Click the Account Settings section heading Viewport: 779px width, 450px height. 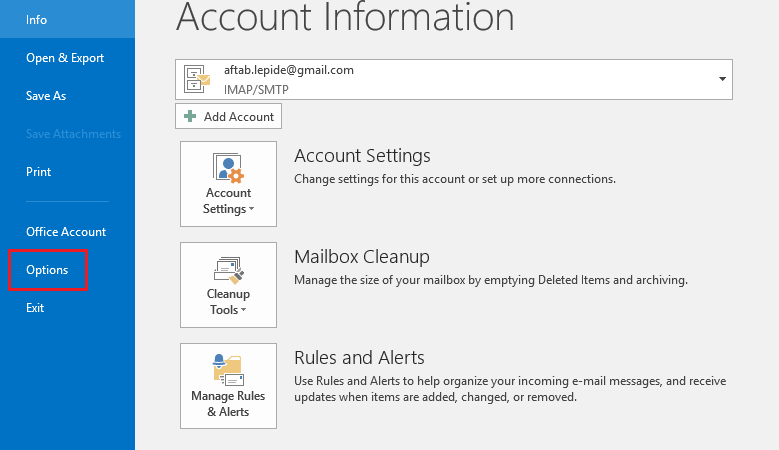(x=362, y=156)
